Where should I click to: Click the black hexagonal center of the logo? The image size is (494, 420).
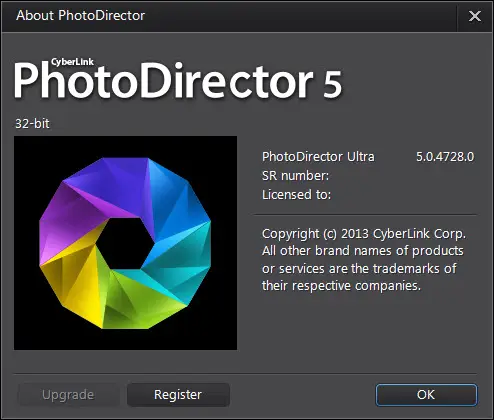point(126,243)
